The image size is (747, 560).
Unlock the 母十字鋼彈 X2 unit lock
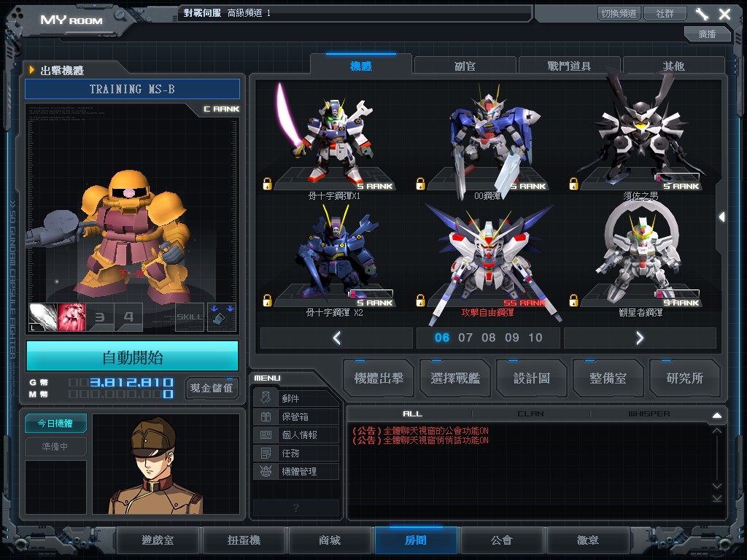[x=267, y=300]
